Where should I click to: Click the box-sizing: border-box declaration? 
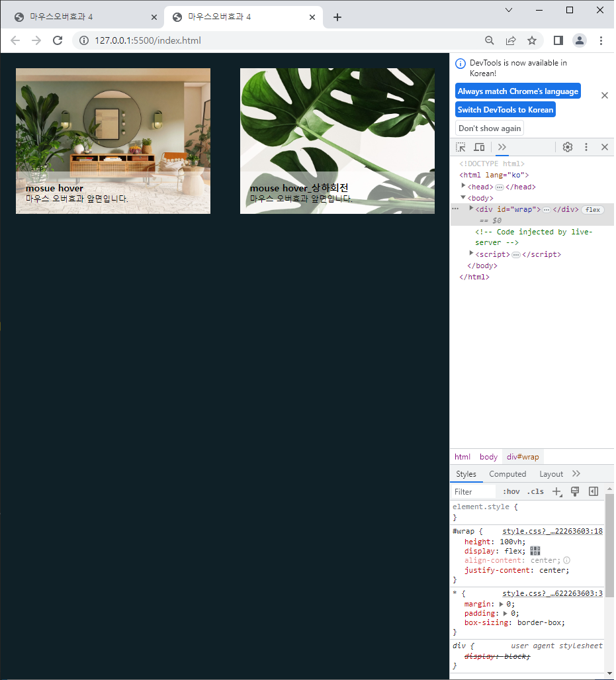(515, 623)
